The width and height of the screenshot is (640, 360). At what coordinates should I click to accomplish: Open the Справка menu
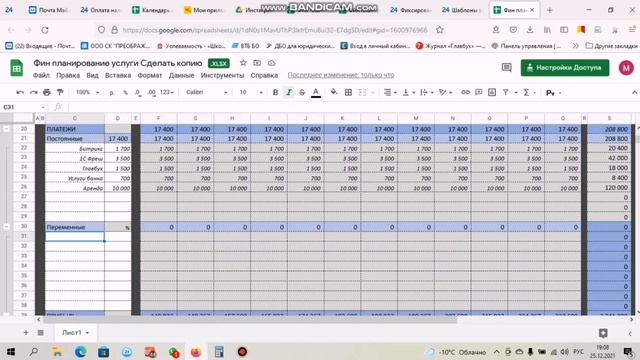point(264,76)
